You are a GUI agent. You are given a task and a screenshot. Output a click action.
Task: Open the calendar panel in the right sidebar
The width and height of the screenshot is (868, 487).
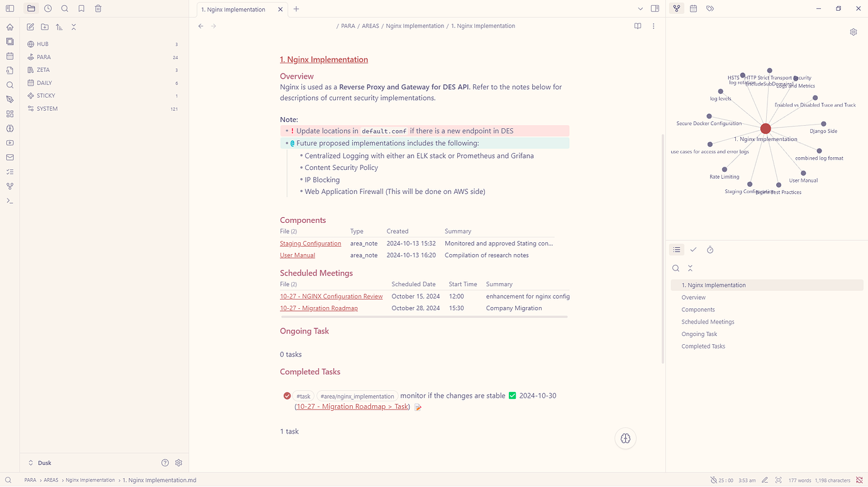point(693,8)
